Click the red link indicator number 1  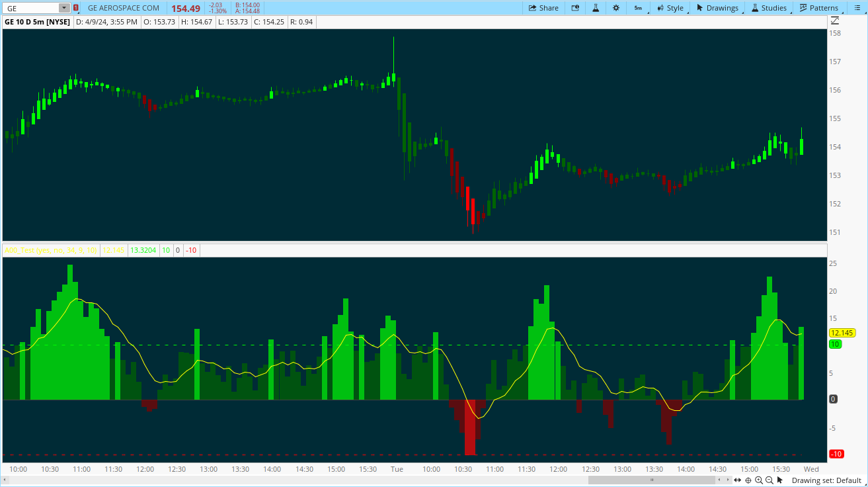pyautogui.click(x=76, y=8)
